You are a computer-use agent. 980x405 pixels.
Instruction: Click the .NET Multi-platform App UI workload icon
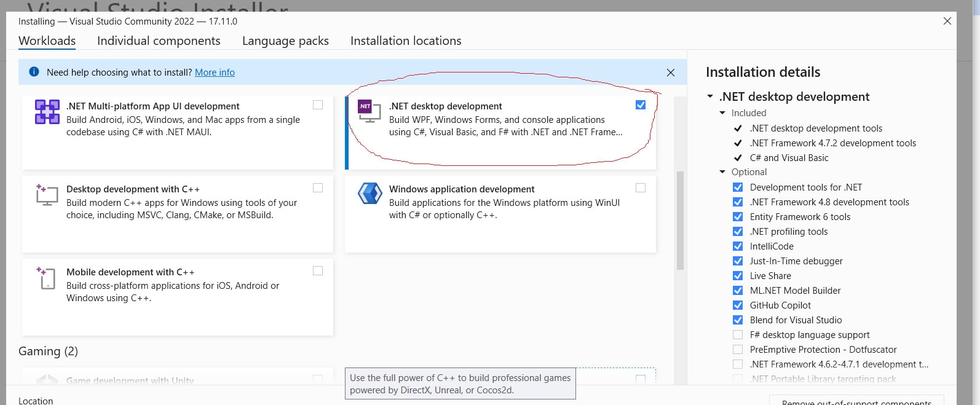click(x=47, y=112)
